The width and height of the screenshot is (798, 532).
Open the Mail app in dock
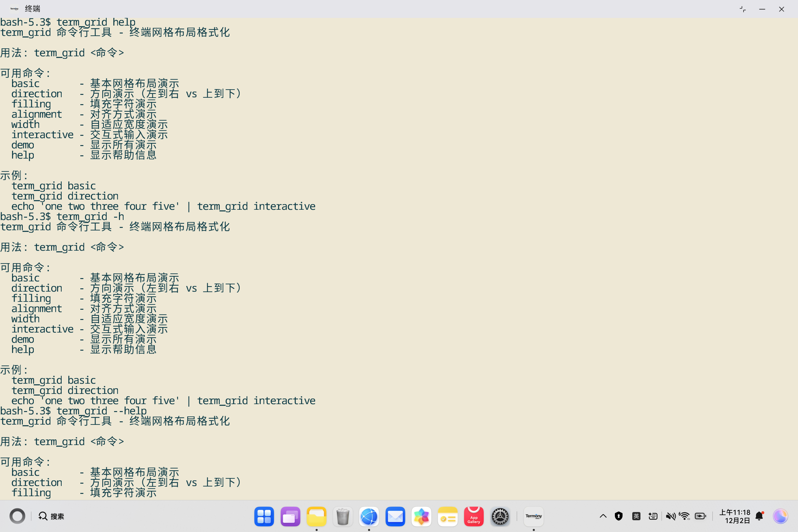395,516
